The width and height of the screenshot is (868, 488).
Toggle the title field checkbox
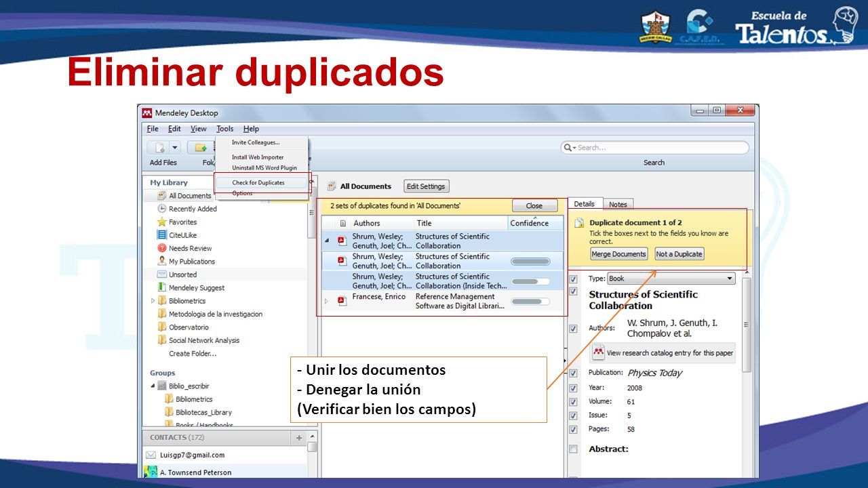click(573, 291)
